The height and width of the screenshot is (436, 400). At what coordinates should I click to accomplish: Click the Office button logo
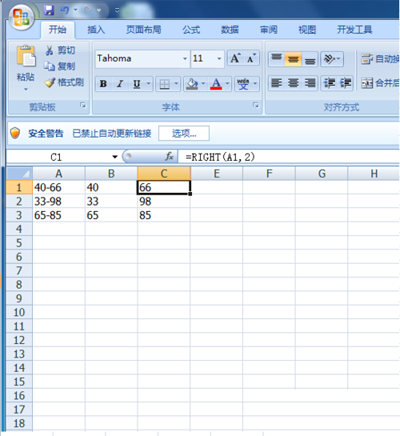22,17
